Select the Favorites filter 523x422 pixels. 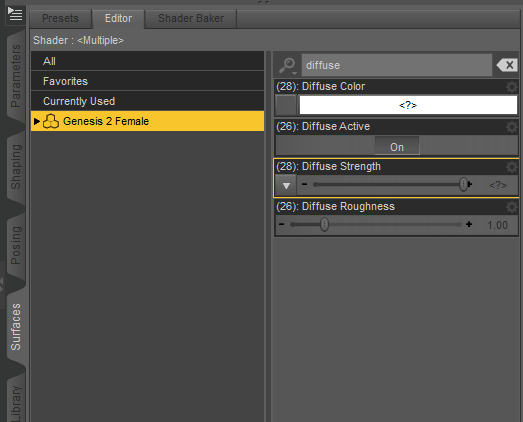147,81
